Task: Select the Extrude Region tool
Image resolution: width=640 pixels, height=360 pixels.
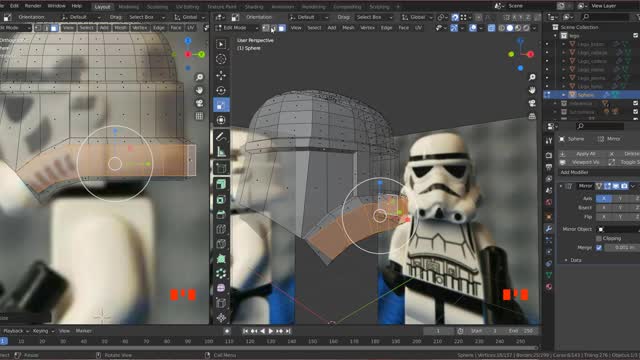Action: pyautogui.click(x=221, y=184)
